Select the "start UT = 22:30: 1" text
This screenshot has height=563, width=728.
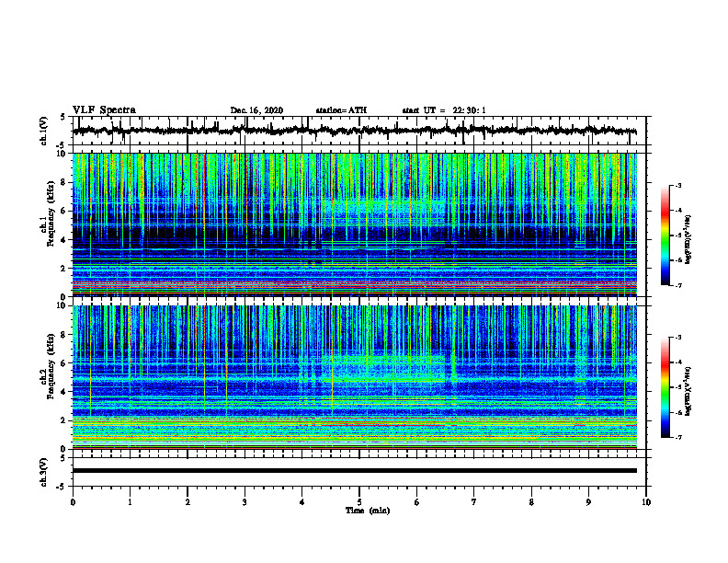click(444, 110)
